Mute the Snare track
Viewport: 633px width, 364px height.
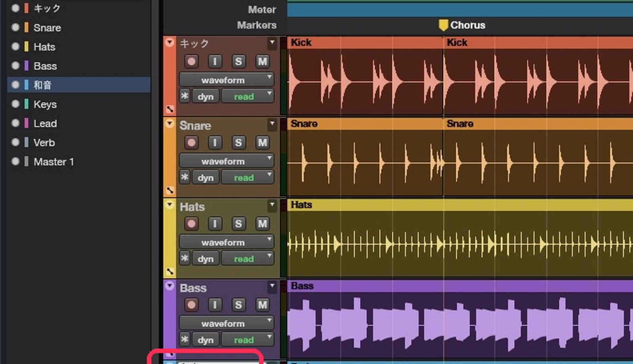coord(262,142)
